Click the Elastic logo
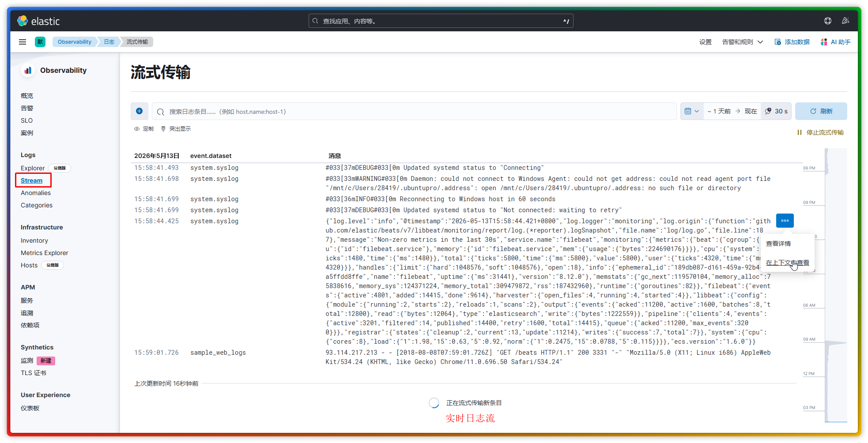868x443 pixels. tap(38, 21)
